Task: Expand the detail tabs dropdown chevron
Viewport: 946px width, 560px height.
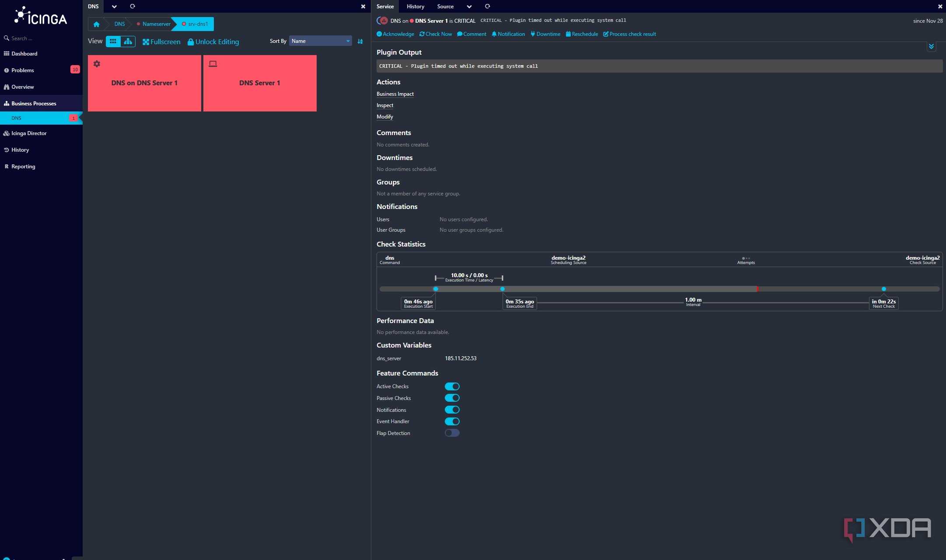Action: 469,7
